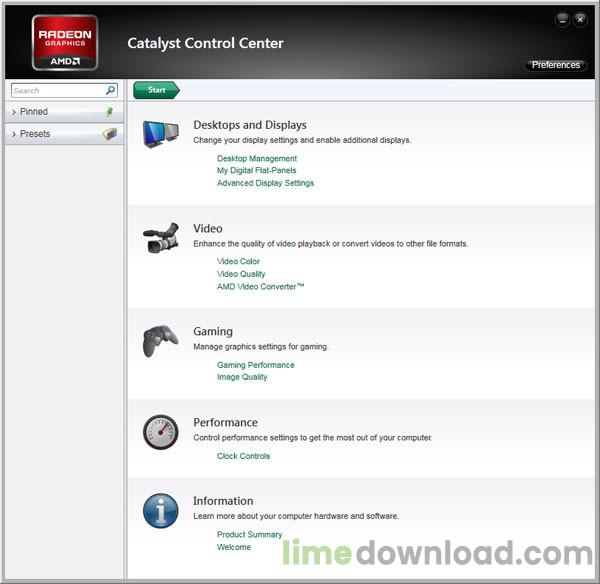The height and width of the screenshot is (584, 600).
Task: Click the camcorder Video icon
Action: coord(160,238)
